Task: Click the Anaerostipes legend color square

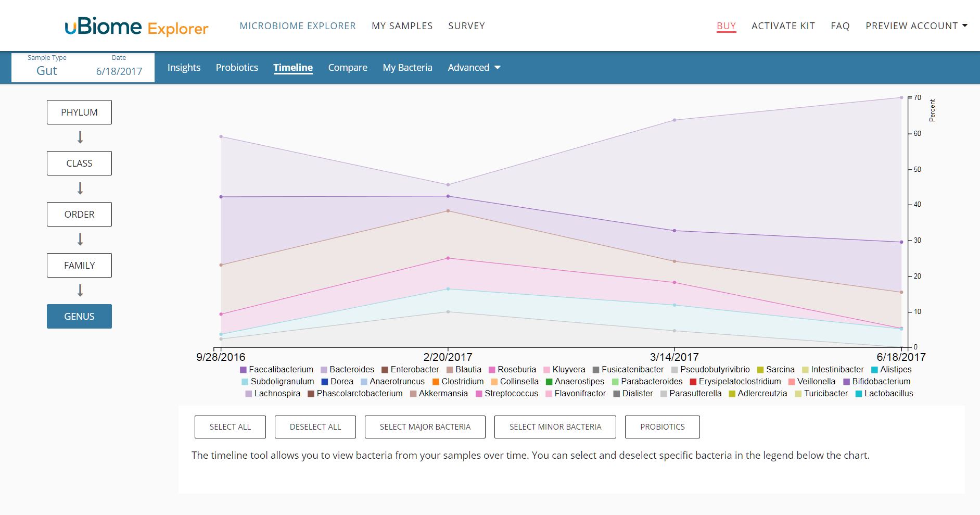Action: 549,382
